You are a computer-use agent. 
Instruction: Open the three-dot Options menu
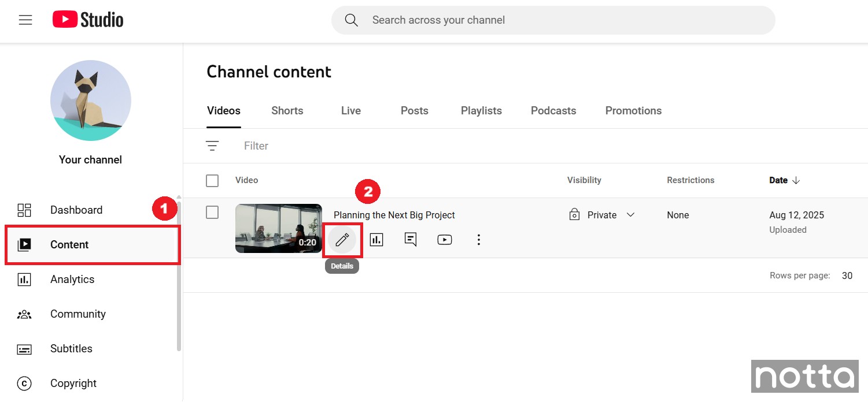[478, 240]
